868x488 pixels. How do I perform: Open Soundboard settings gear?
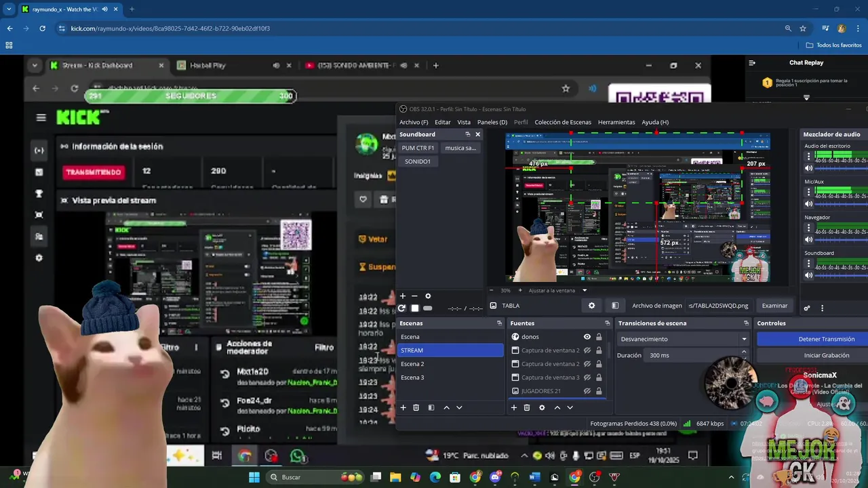click(x=428, y=296)
